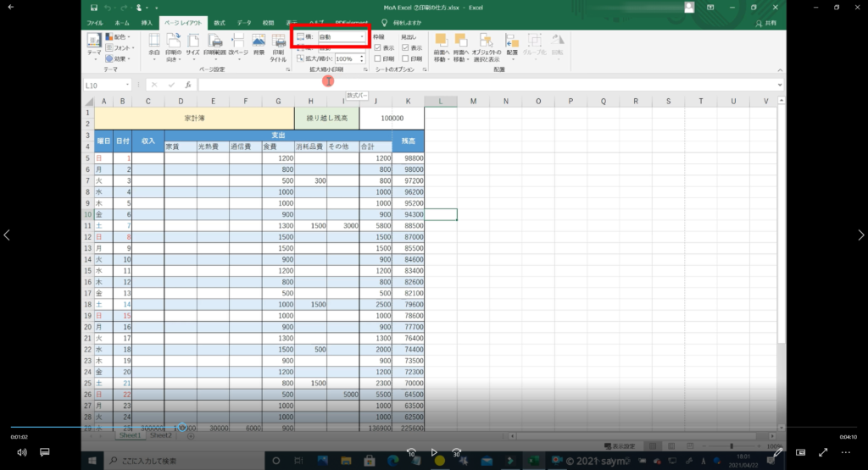Enable 枠線 印刷 gridlines print checkbox
Viewport: 868px width, 470px height.
[377, 58]
